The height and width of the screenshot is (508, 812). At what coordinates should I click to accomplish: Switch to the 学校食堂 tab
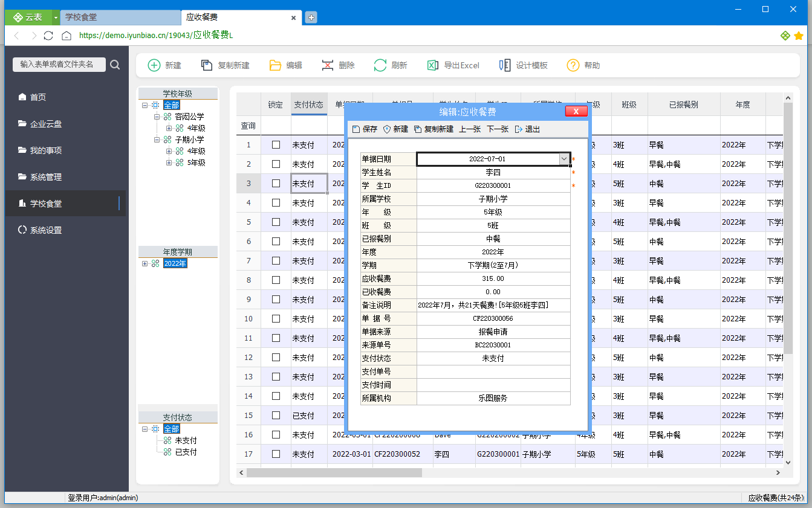click(120, 18)
